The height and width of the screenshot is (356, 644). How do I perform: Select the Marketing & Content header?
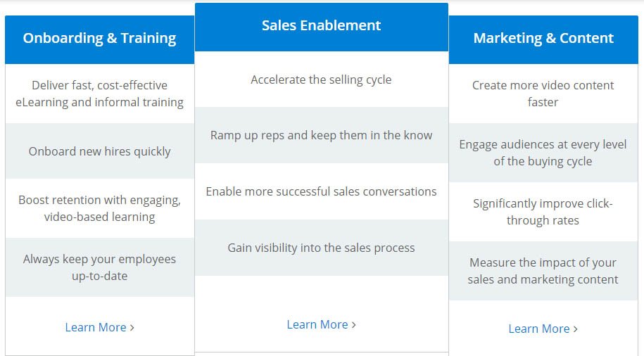click(x=543, y=39)
